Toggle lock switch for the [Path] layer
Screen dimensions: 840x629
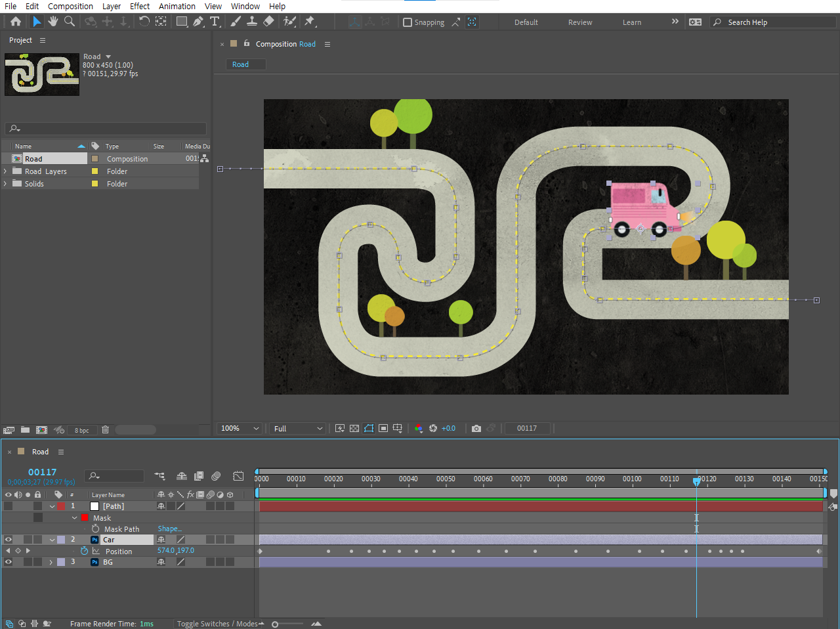coord(38,506)
